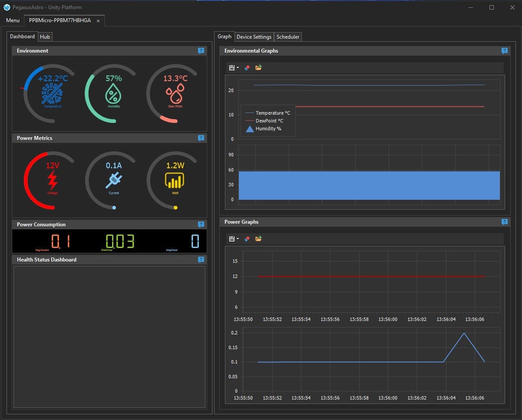Click the Humidity % legend entry
The width and height of the screenshot is (522, 420).
pos(268,129)
